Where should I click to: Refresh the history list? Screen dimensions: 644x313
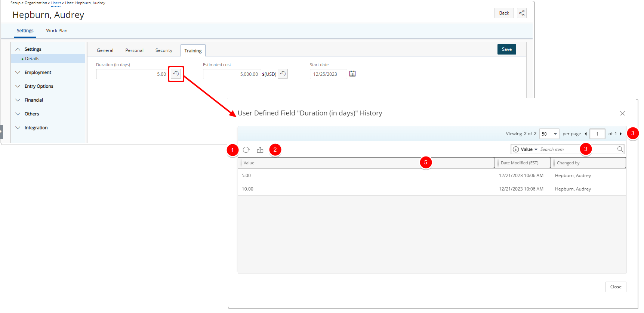246,150
